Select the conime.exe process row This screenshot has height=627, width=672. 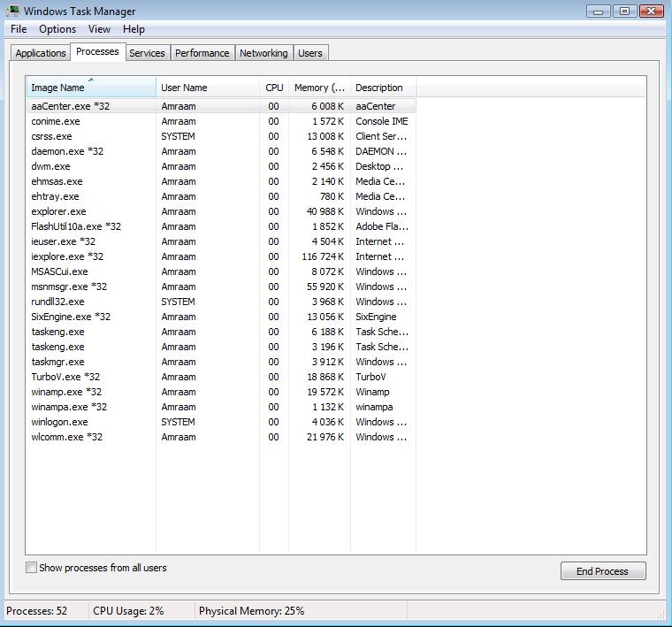tap(221, 121)
